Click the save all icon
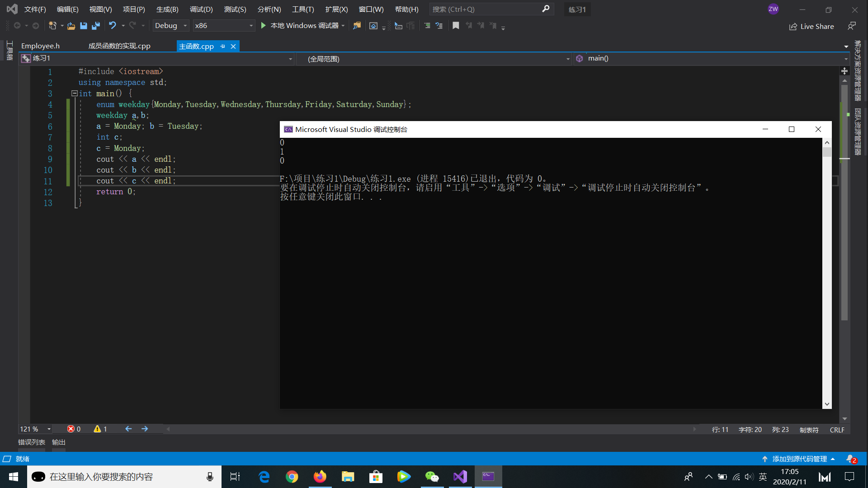This screenshot has height=488, width=868. pos(95,26)
